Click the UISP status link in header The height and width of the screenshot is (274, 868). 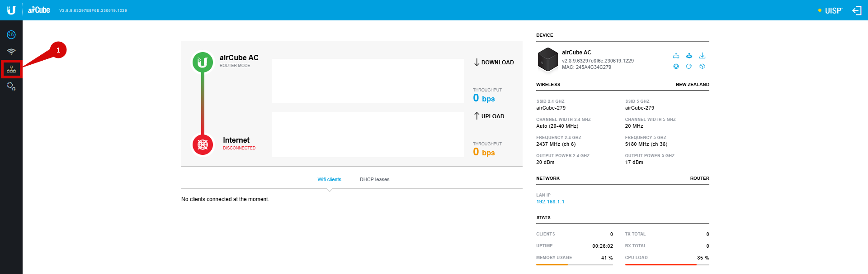[830, 10]
